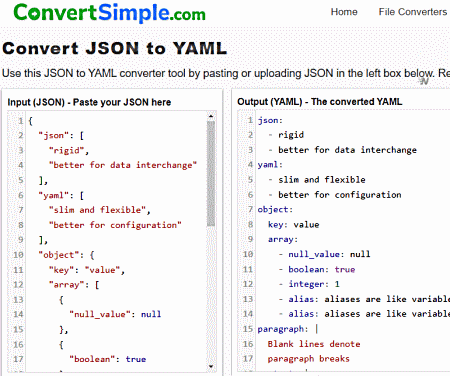This screenshot has height=376, width=450.
Task: Click output line '- boolean: true'
Action: pyautogui.click(x=317, y=269)
